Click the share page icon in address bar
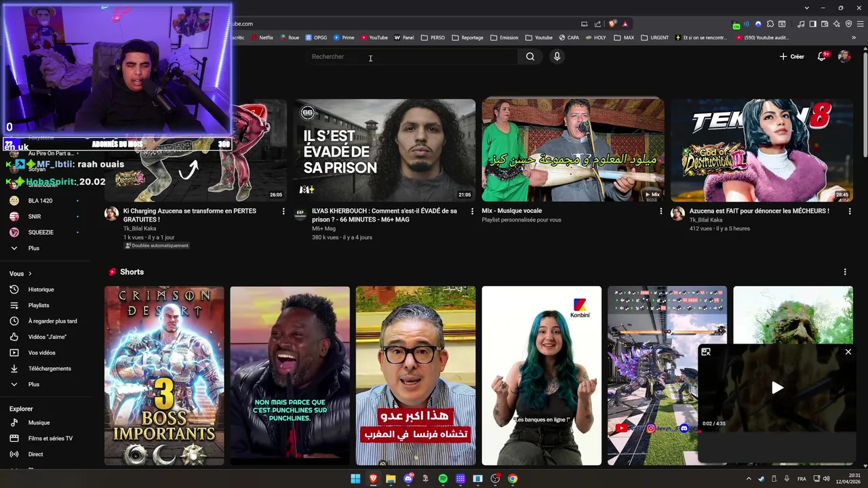The width and height of the screenshot is (868, 488). (x=597, y=24)
